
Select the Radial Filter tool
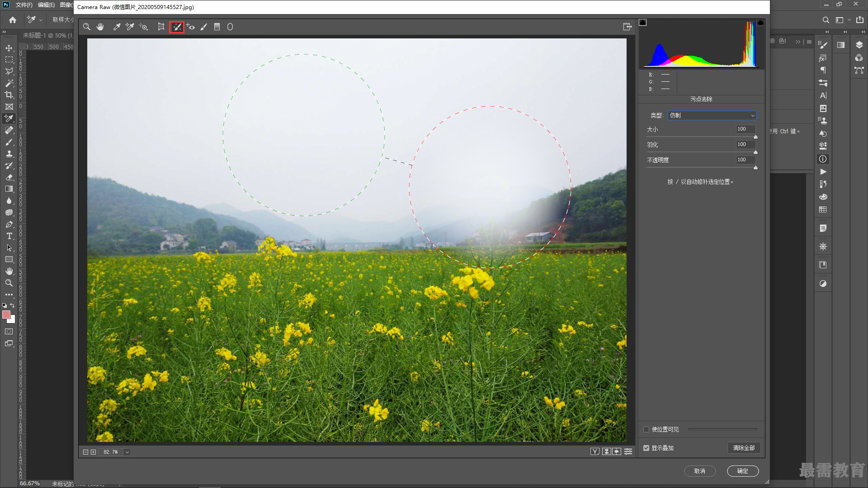click(x=230, y=27)
